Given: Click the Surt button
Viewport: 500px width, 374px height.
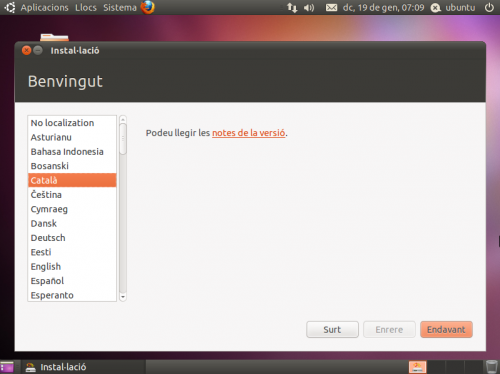Looking at the screenshot, I should pyautogui.click(x=332, y=330).
